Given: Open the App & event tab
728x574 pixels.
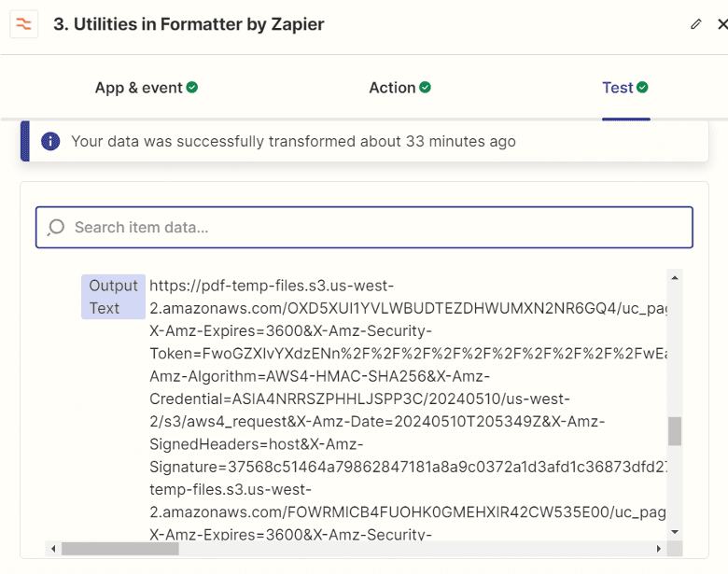Looking at the screenshot, I should point(147,88).
